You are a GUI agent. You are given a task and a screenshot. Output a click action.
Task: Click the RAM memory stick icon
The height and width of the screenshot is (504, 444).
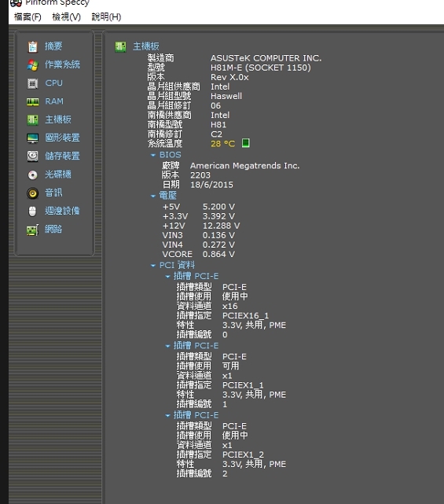pos(32,101)
